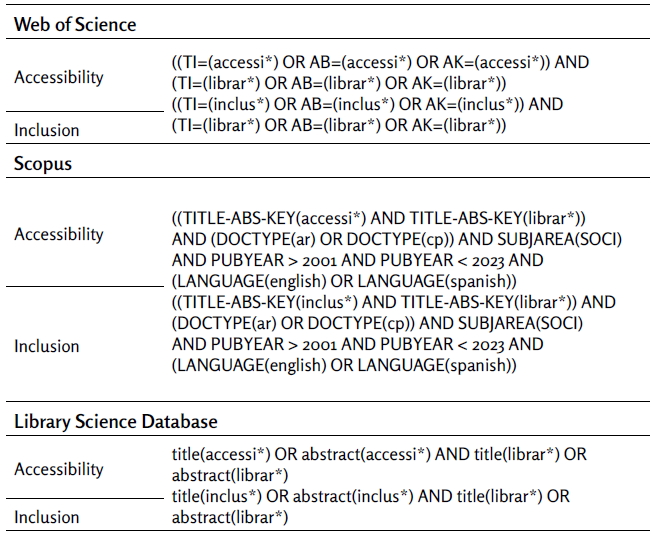Click the title(accessi*) Library Science query line
Viewport: 655px width, 534px height.
[x=379, y=454]
